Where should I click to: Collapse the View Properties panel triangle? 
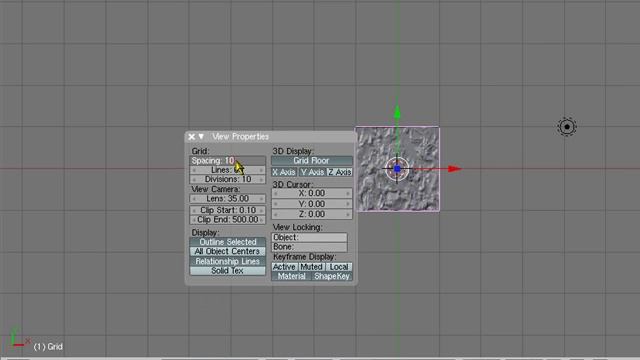tap(201, 136)
